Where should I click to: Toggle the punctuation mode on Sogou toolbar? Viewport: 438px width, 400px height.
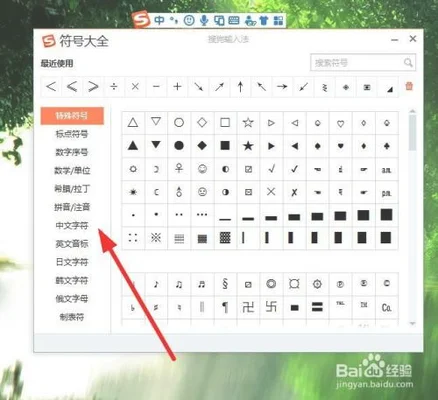coord(174,21)
